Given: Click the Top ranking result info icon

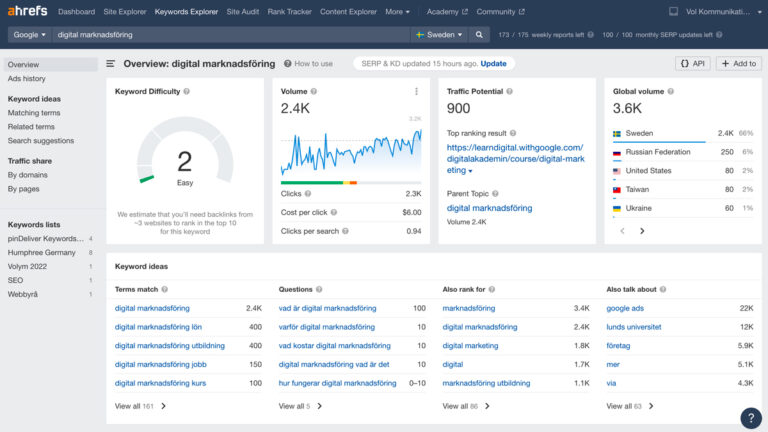Looking at the screenshot, I should 513,133.
